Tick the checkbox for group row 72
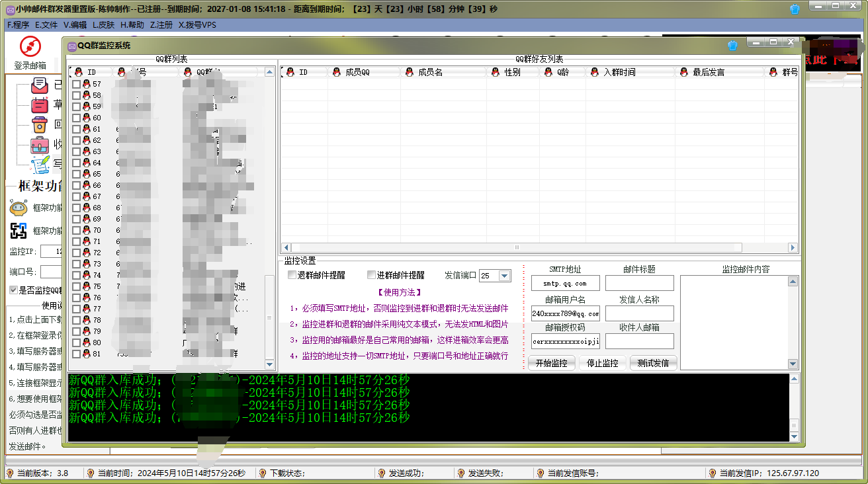The width and height of the screenshot is (868, 484). point(76,253)
